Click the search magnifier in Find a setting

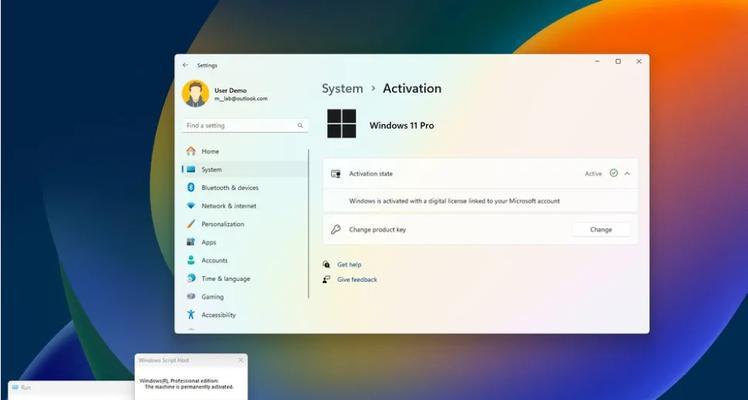pos(300,125)
